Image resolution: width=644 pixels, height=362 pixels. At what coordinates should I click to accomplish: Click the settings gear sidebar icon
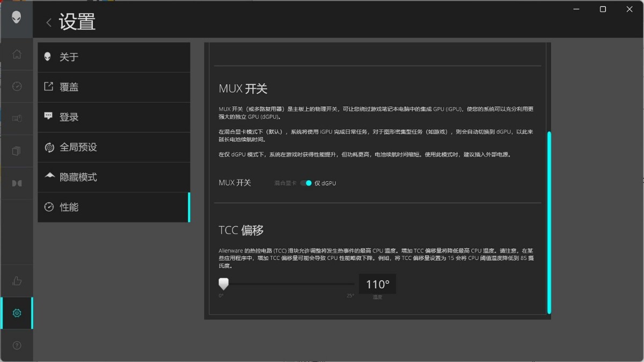coord(17,313)
